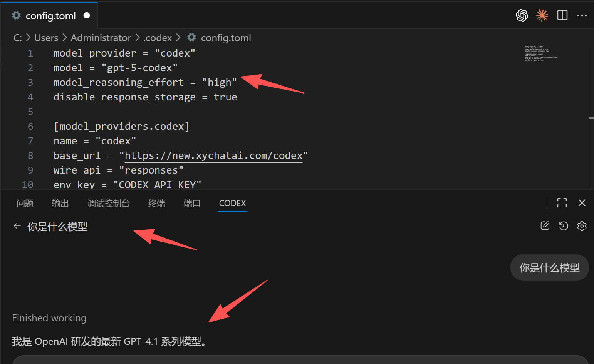
Task: Switch to the 输出 panel tab
Action: click(x=60, y=203)
